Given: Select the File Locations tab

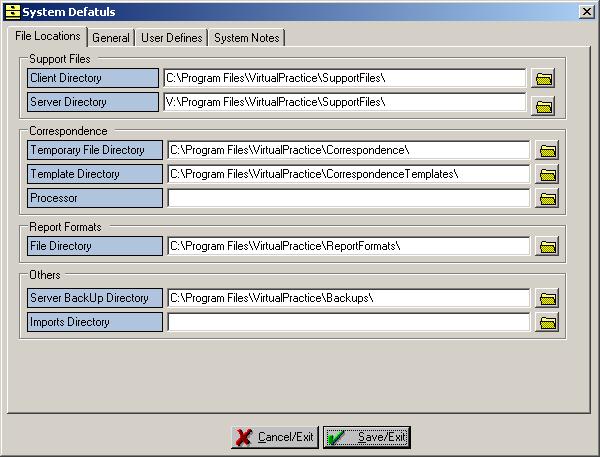Looking at the screenshot, I should [48, 36].
